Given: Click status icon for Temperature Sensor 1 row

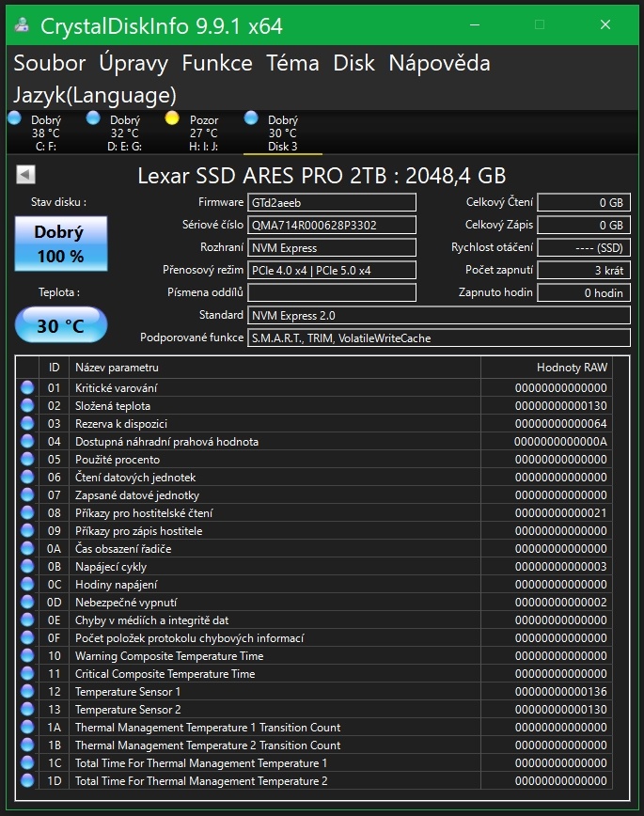Looking at the screenshot, I should pos(27,691).
